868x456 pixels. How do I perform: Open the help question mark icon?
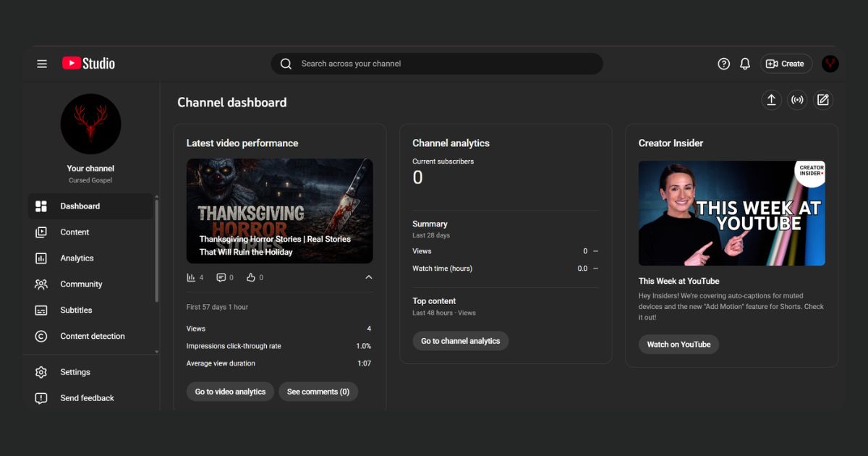(x=723, y=64)
